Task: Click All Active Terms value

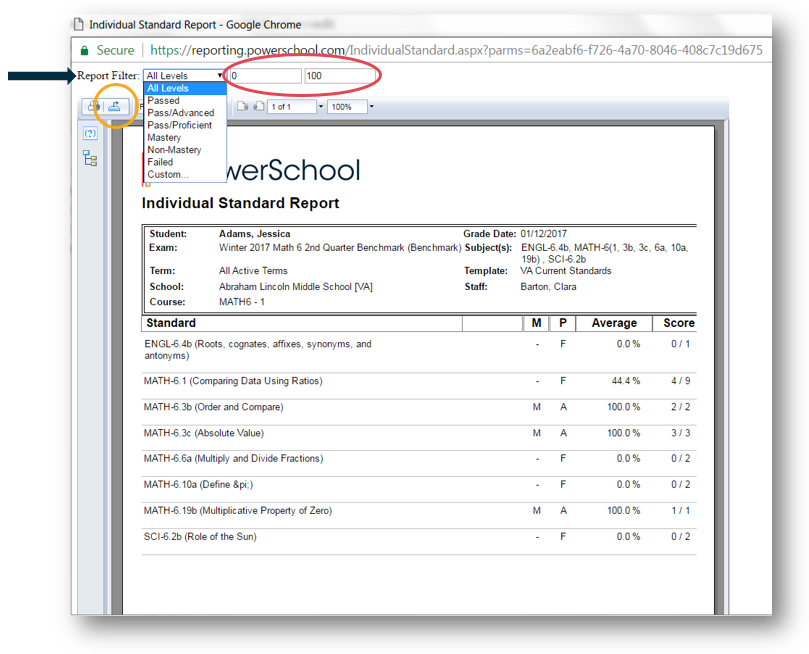Action: [x=253, y=271]
